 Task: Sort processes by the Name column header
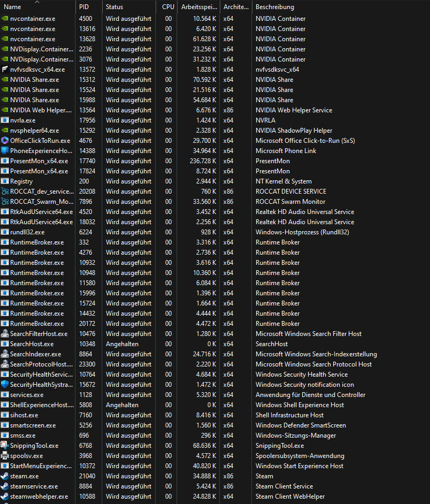tap(37, 7)
